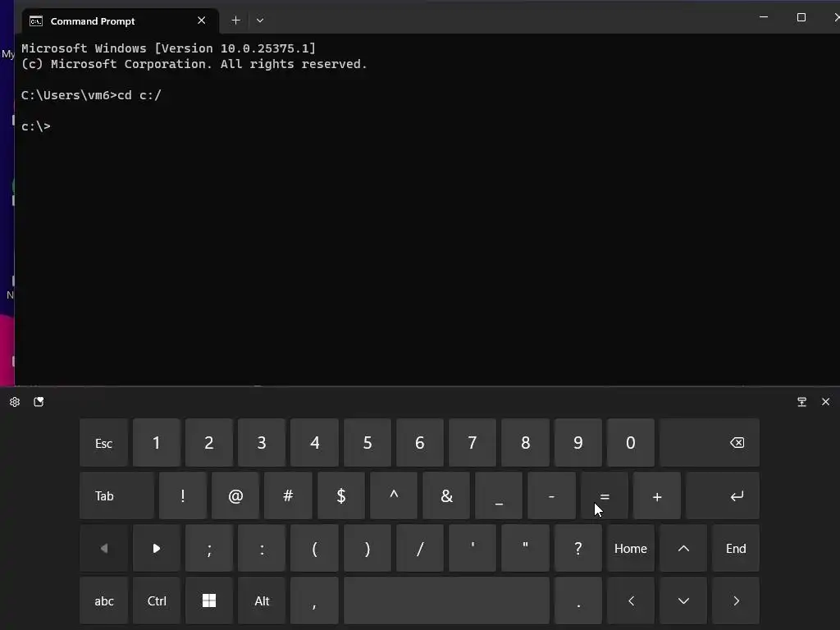Tap the number 5 key
The height and width of the screenshot is (630, 840).
[367, 443]
